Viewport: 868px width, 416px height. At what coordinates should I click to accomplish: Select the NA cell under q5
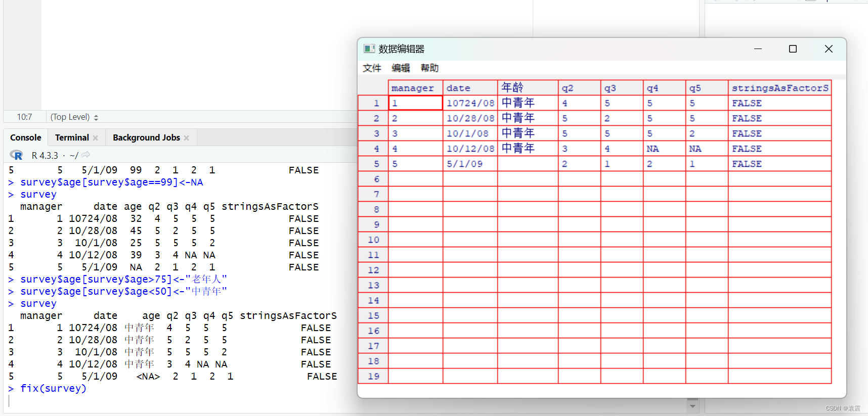707,148
